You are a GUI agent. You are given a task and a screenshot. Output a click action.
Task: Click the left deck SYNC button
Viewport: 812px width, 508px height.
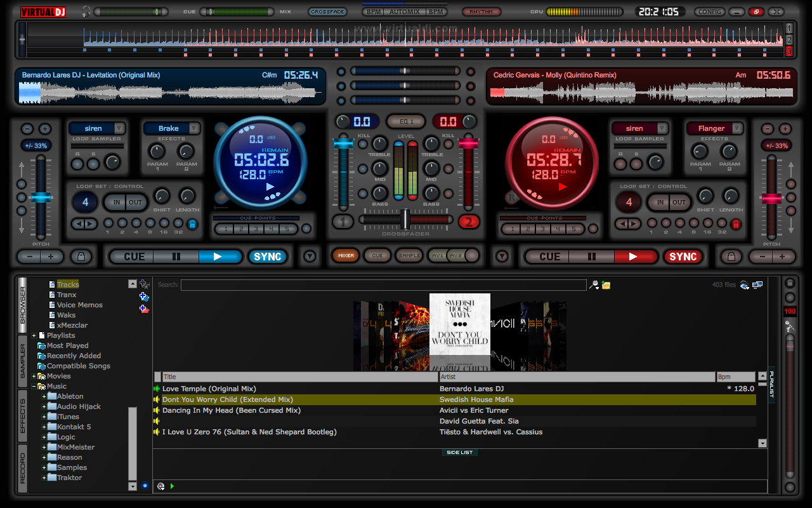[x=267, y=257]
